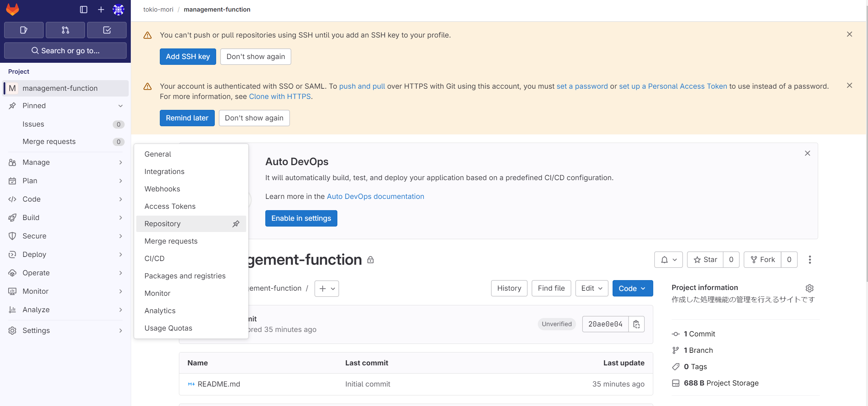This screenshot has width=868, height=406.
Task: Create new item using the plus icon
Action: tap(101, 10)
